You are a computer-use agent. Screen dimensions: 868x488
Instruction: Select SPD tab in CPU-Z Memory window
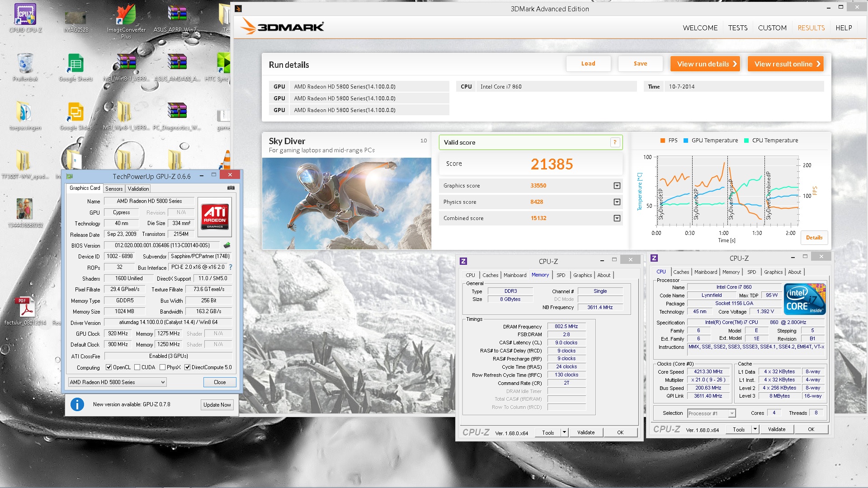coord(561,275)
